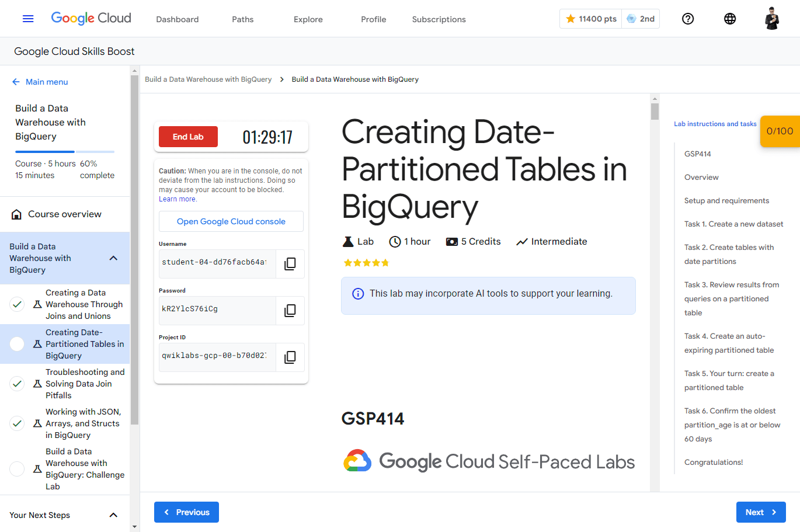Open the Dashboard nav item
800x532 pixels.
click(178, 19)
